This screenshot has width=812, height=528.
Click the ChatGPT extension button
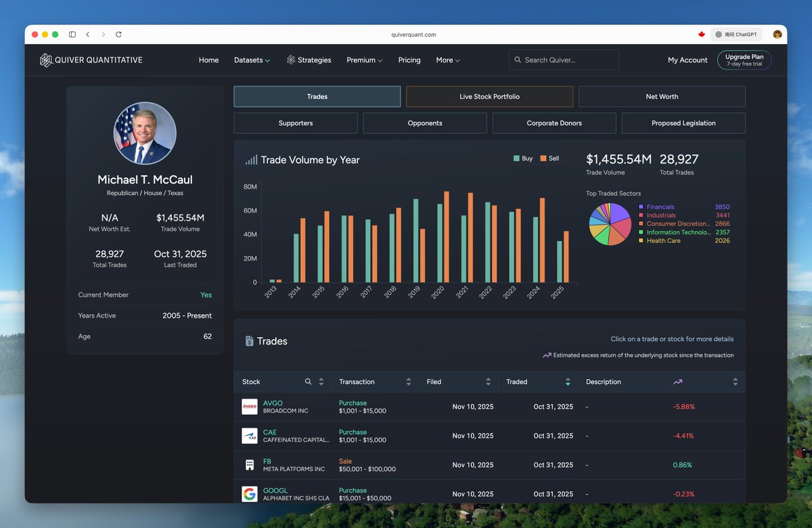[736, 34]
